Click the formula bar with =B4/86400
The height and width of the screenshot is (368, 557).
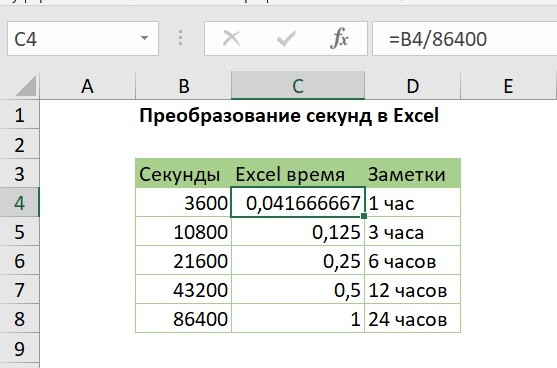coord(464,38)
